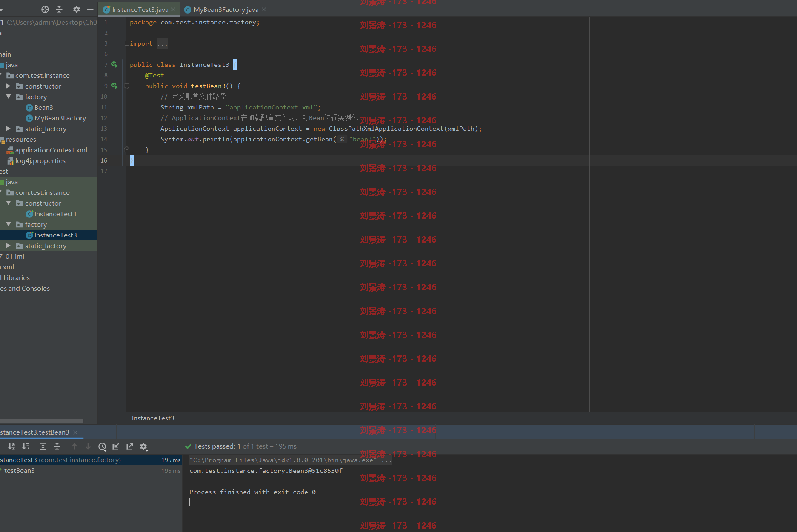The width and height of the screenshot is (797, 532).
Task: Select External Libraries node
Action: [x=15, y=277]
